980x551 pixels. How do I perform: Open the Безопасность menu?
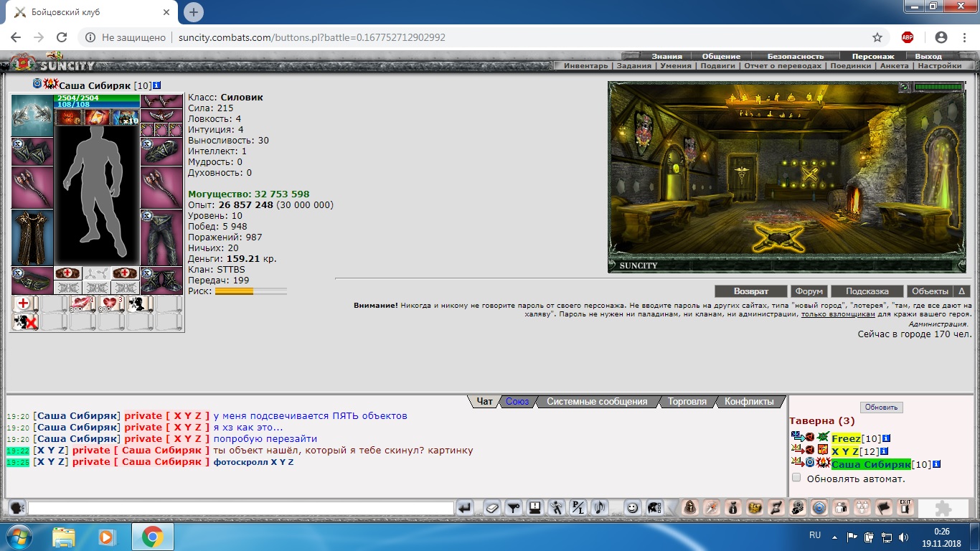pos(796,56)
